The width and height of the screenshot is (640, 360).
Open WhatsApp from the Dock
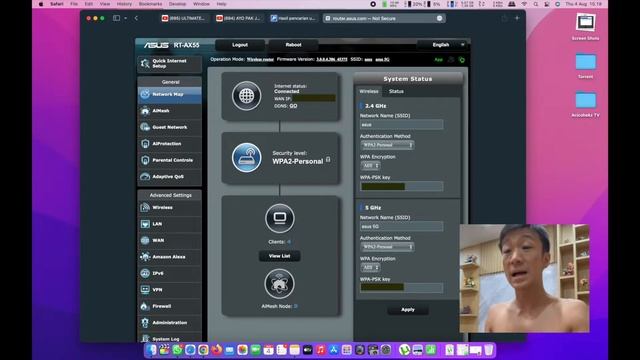pos(177,350)
